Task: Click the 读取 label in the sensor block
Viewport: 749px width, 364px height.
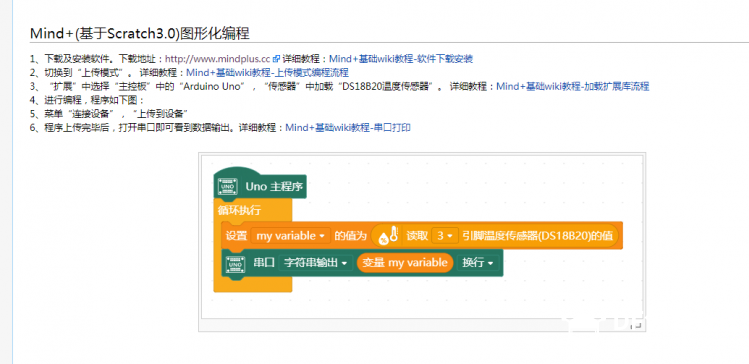Action: (417, 236)
